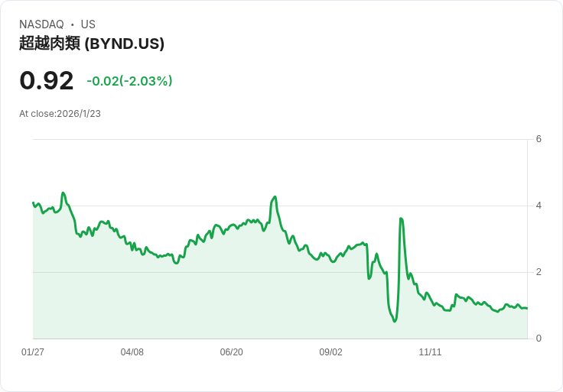Click the NASDAQ exchange label
563x392 pixels.
pos(41,24)
